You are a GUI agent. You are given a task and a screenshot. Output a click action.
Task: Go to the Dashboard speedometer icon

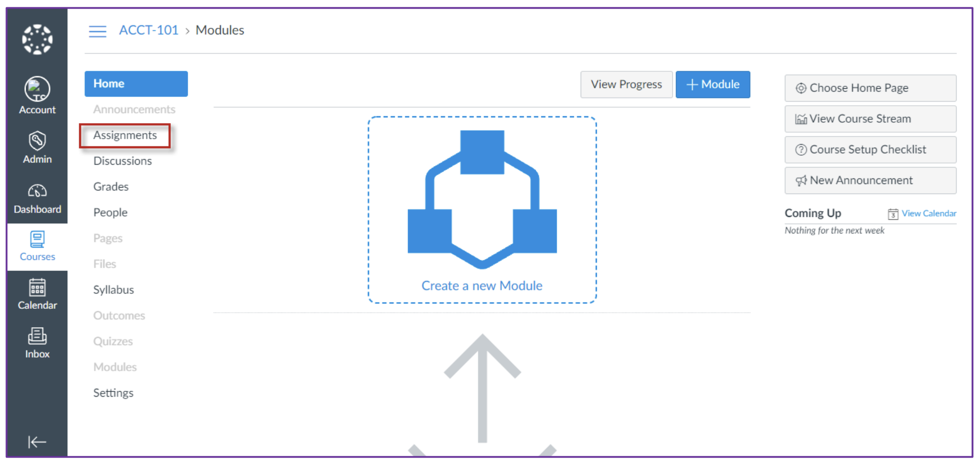[37, 191]
